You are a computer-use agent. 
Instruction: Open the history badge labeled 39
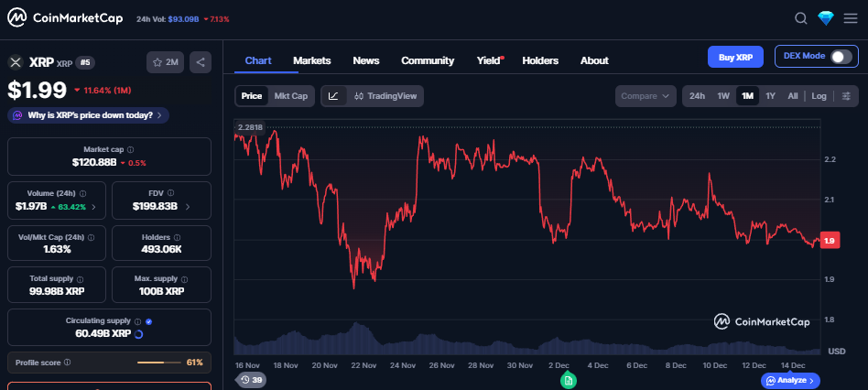[251, 380]
